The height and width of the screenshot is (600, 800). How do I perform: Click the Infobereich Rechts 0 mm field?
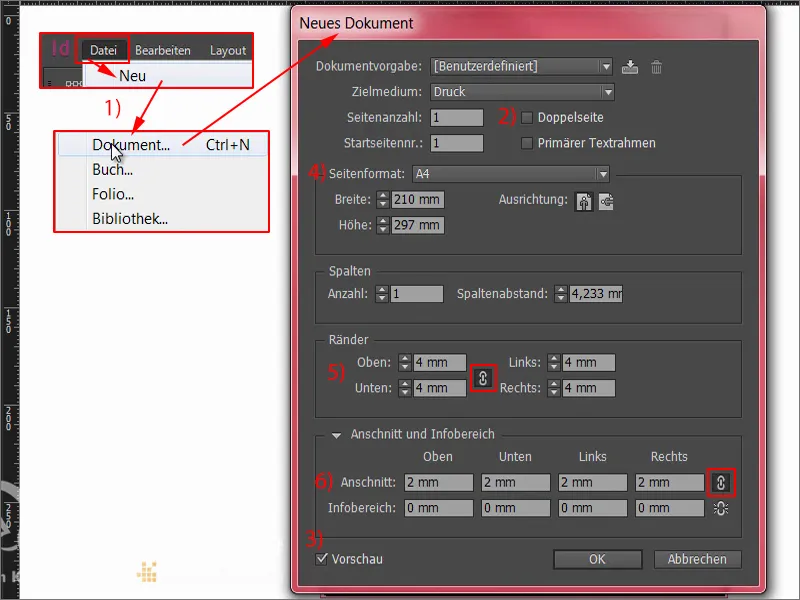point(670,508)
